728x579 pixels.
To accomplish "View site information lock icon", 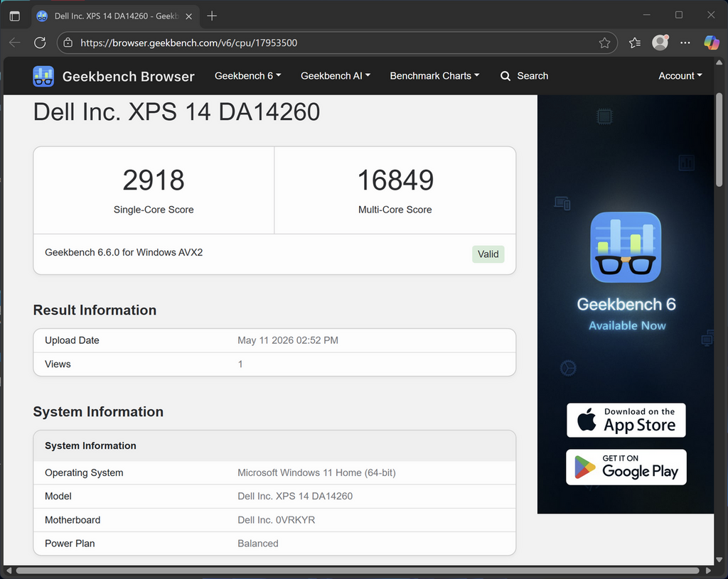I will coord(68,43).
